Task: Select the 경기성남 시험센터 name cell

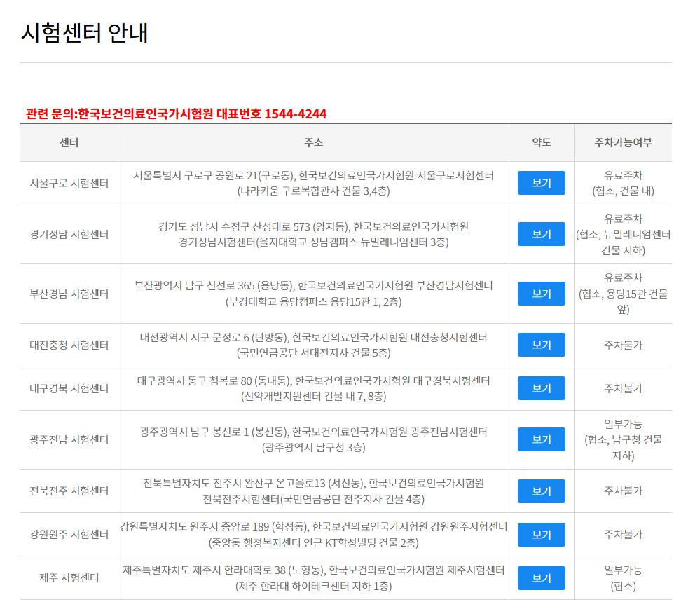Action: pos(69,235)
